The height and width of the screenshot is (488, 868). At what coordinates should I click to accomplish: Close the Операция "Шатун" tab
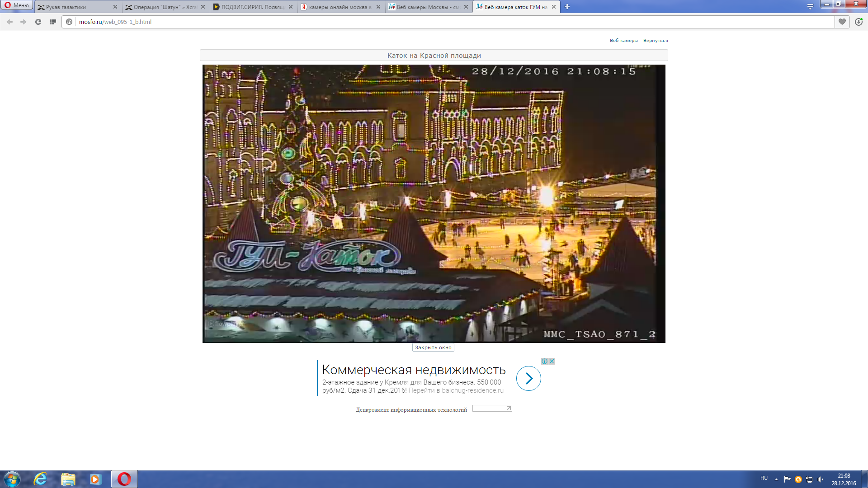(203, 7)
